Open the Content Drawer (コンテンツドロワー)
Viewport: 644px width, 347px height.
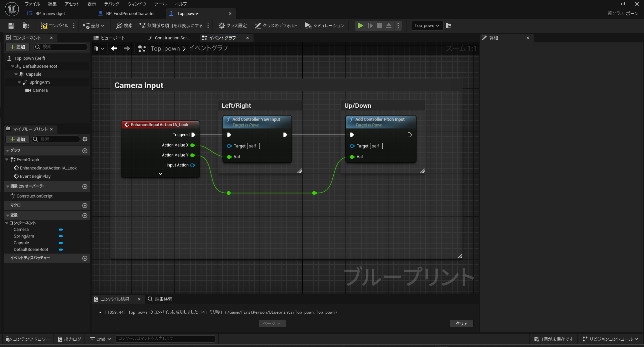[x=28, y=339]
